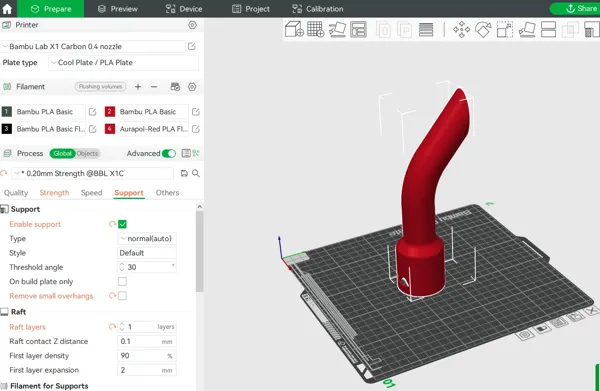
Task: Click filament 3 black color swatch
Action: click(7, 129)
